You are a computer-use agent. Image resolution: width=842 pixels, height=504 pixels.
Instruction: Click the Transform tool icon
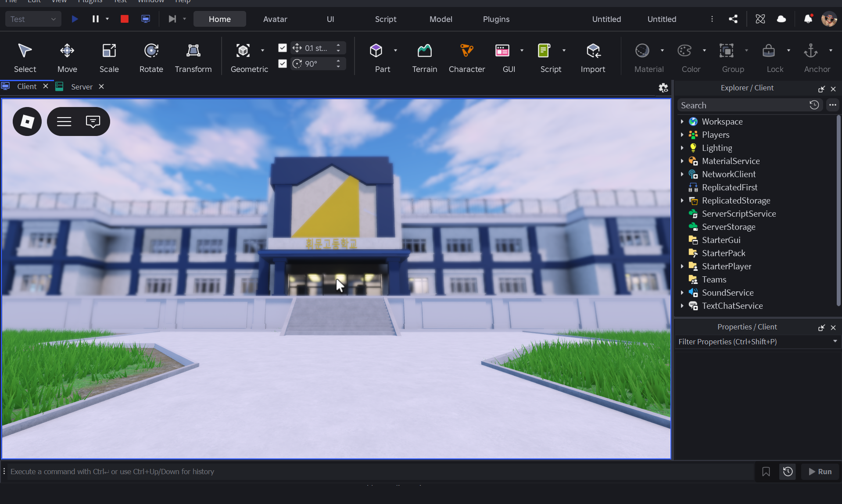tap(193, 51)
